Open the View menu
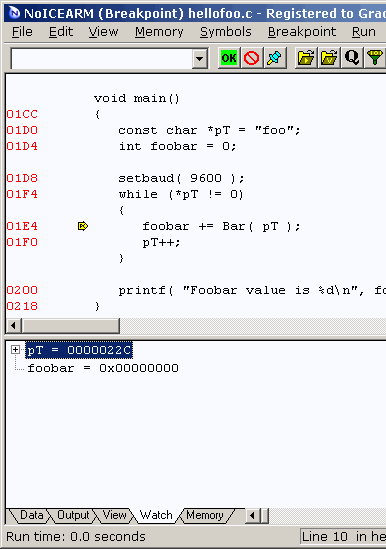The image size is (386, 549). click(103, 32)
